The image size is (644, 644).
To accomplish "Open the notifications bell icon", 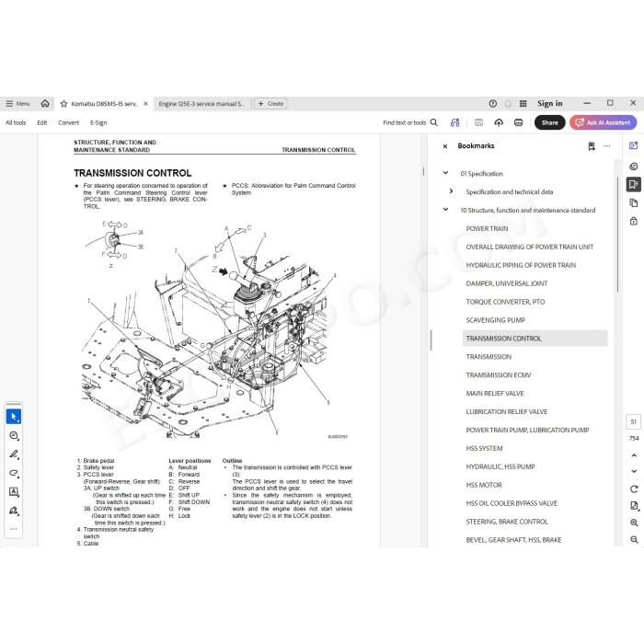I will tap(508, 103).
